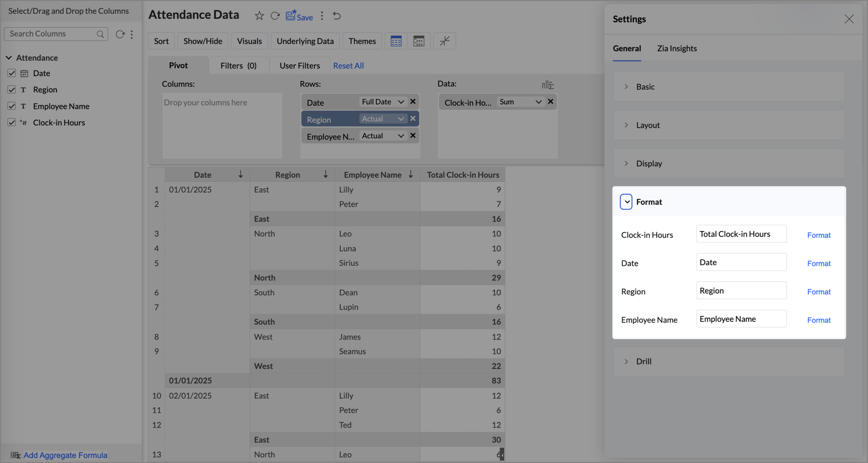
Task: Click the search icon in Search Columns
Action: click(100, 34)
